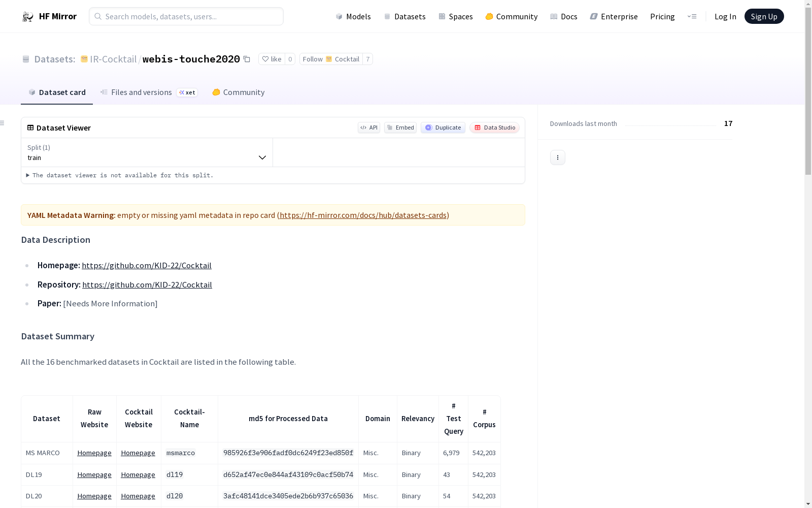Go to the Pricing page
812x508 pixels.
click(x=662, y=16)
